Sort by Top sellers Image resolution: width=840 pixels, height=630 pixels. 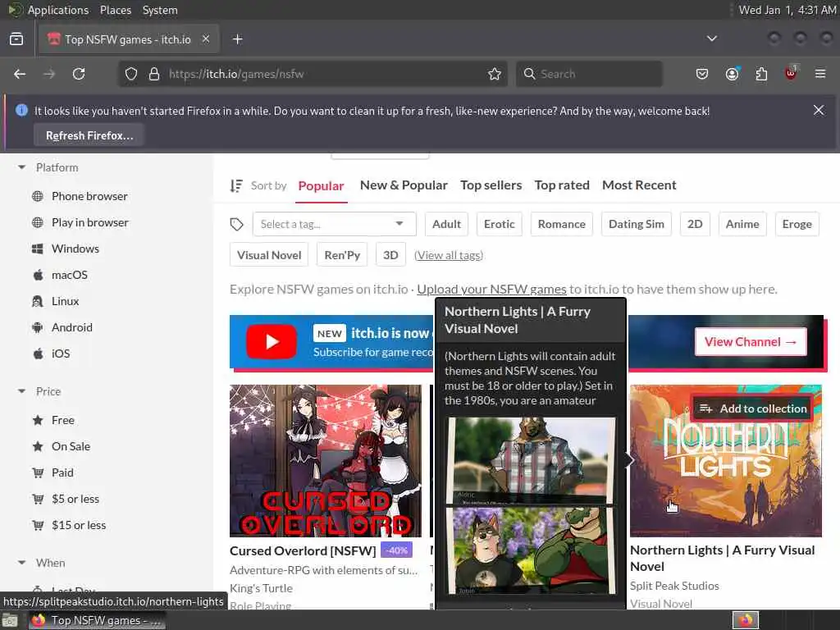(x=491, y=185)
